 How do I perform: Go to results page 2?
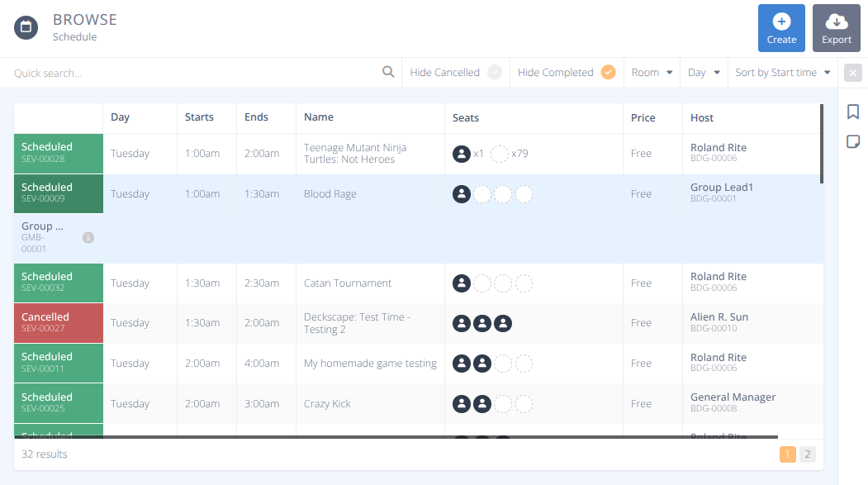(807, 454)
